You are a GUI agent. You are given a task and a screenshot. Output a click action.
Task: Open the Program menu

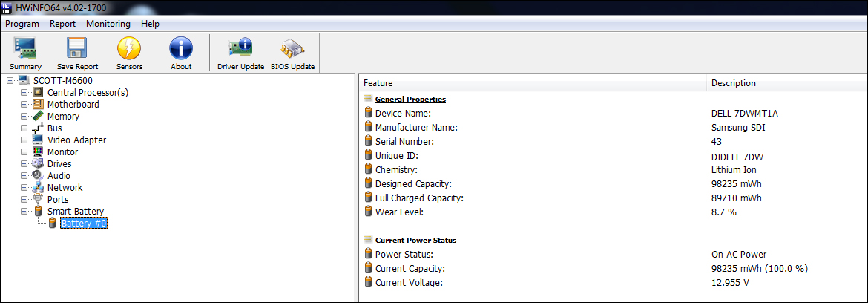22,24
